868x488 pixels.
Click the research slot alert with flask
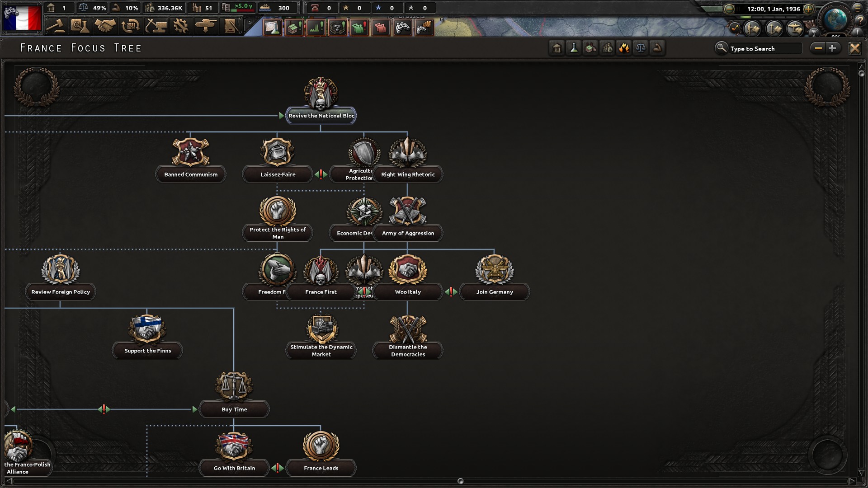tap(273, 28)
